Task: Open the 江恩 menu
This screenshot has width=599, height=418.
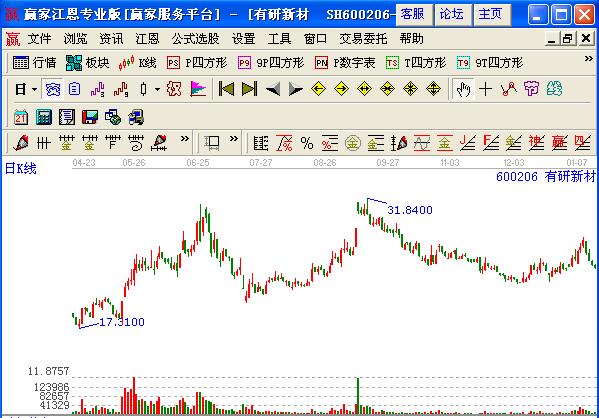Action: 147,39
